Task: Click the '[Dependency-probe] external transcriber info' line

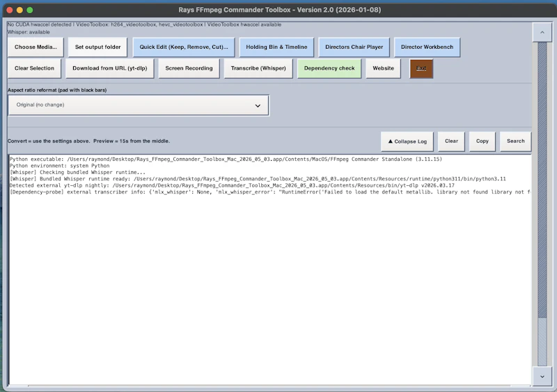Action: (270, 192)
